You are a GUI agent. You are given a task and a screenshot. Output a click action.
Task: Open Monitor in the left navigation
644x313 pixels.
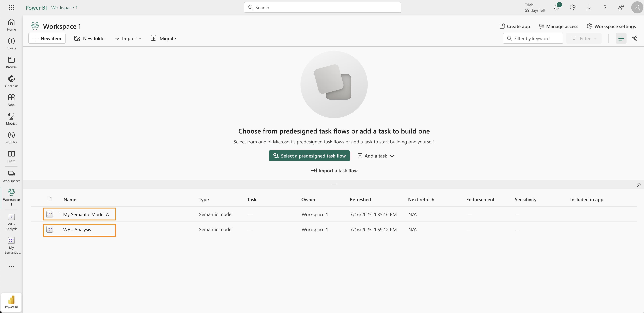tap(11, 138)
